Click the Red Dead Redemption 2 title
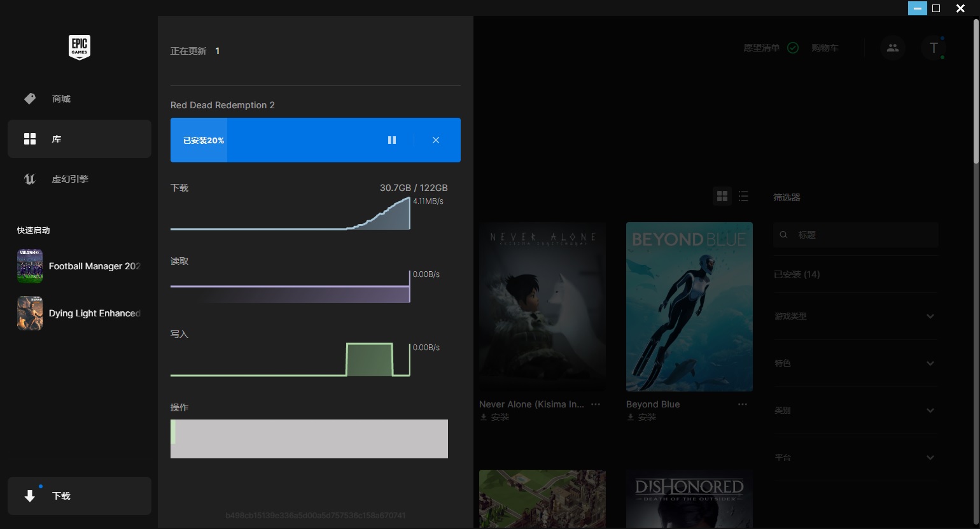The image size is (980, 529). click(223, 105)
